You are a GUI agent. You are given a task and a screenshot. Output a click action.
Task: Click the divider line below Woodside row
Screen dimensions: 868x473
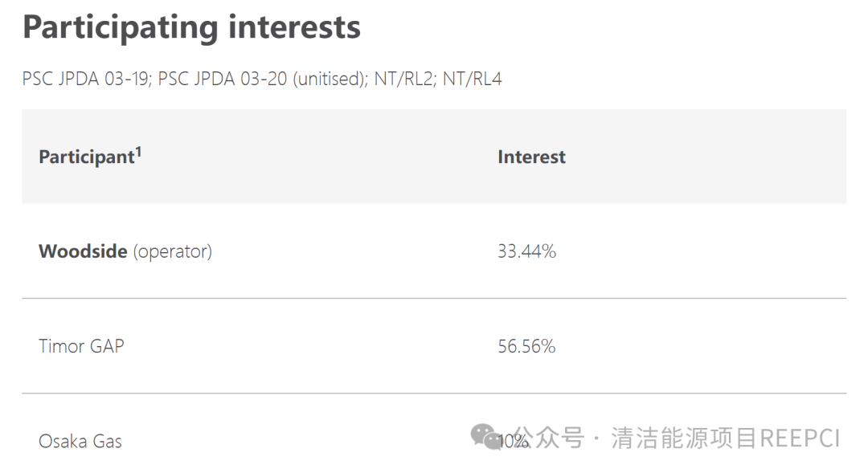tap(434, 299)
